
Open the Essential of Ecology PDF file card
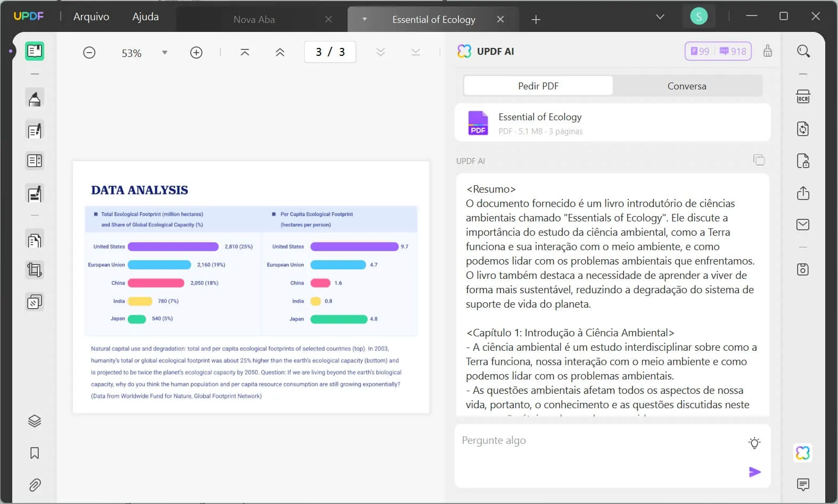pyautogui.click(x=613, y=122)
